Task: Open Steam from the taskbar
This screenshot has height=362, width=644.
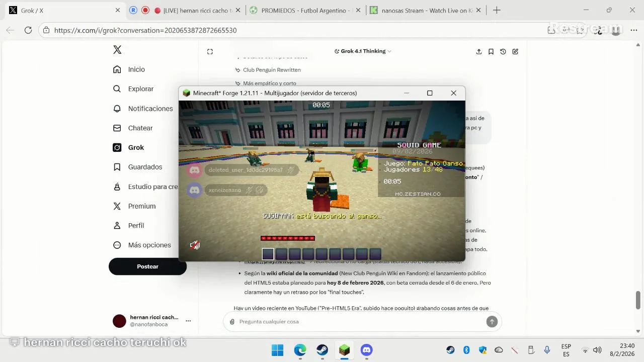Action: (x=322, y=350)
